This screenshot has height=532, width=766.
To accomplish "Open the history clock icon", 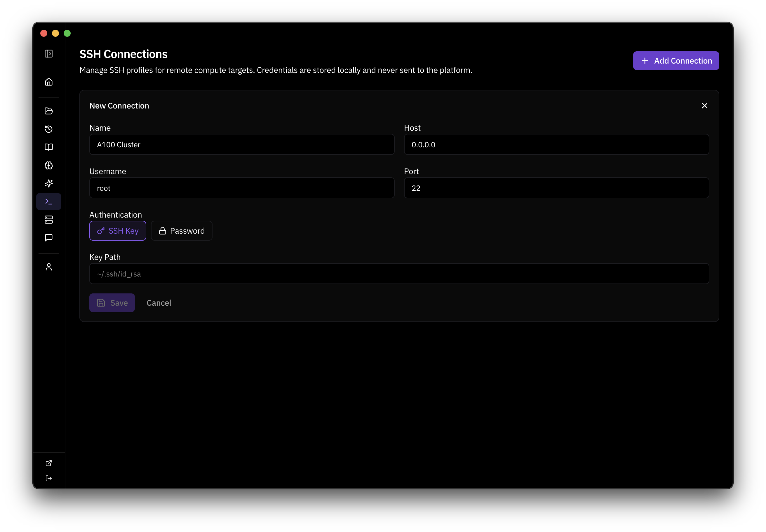I will (x=49, y=129).
